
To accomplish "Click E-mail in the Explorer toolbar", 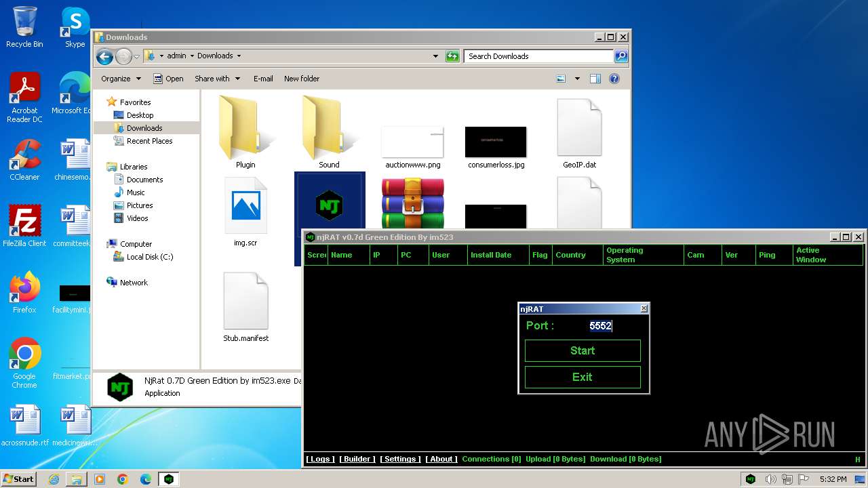I will click(263, 79).
